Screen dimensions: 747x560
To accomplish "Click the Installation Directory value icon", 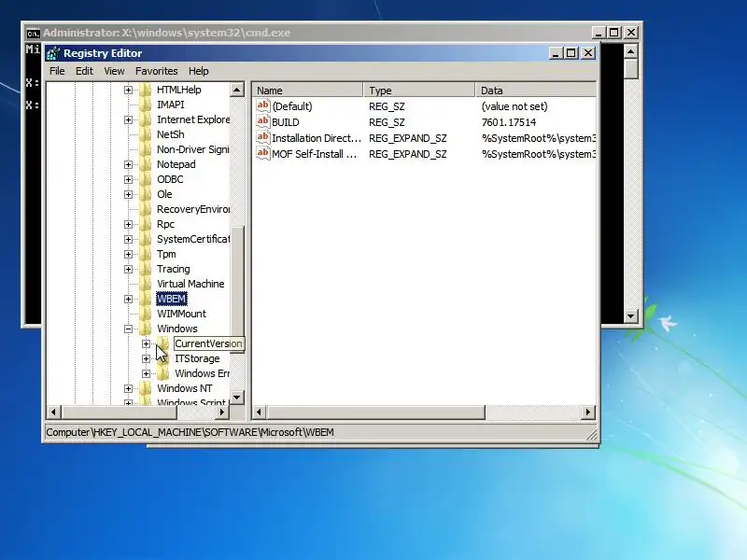I will point(263,137).
